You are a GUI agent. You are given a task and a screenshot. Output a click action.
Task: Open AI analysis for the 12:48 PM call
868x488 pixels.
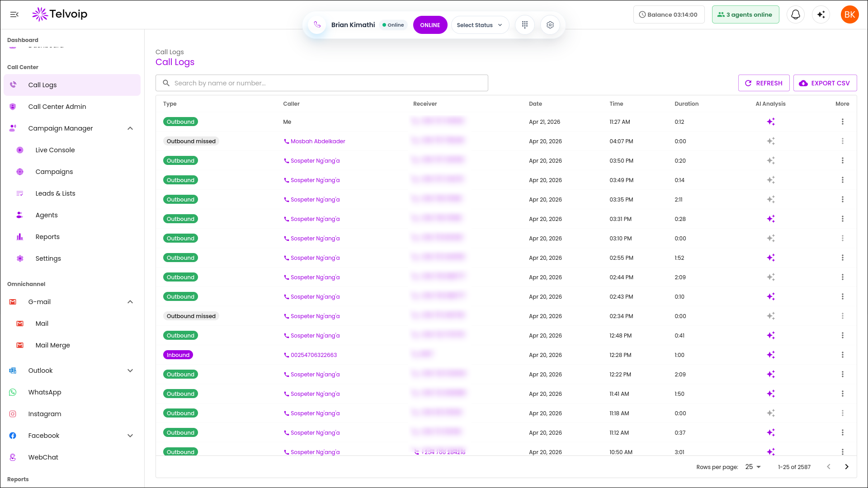click(770, 335)
